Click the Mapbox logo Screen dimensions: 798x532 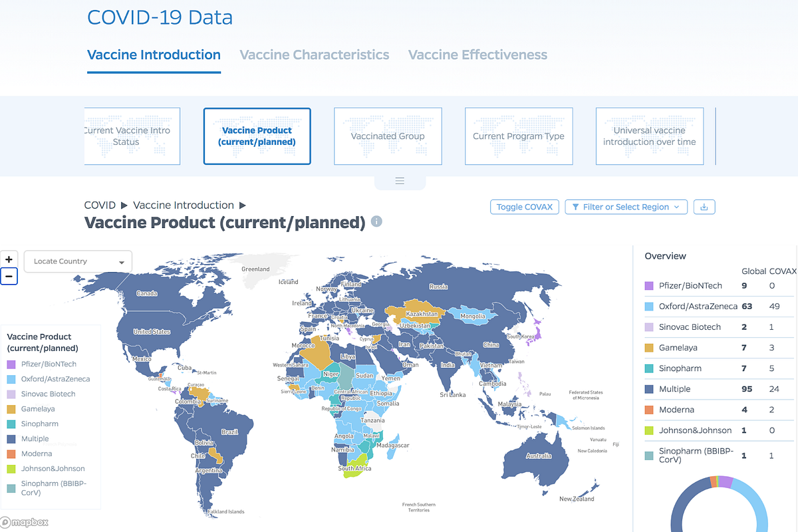[x=25, y=523]
